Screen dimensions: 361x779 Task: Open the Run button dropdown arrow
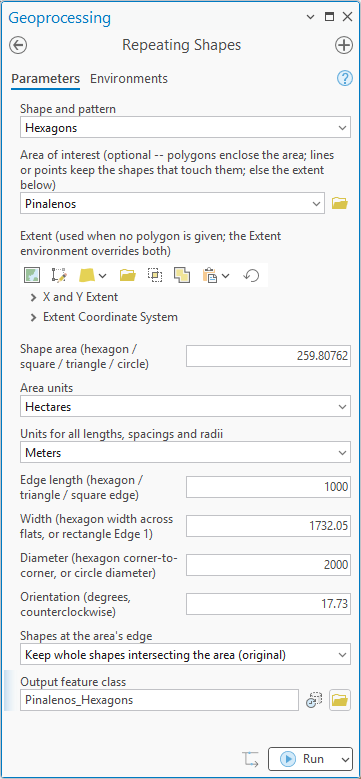[346, 759]
